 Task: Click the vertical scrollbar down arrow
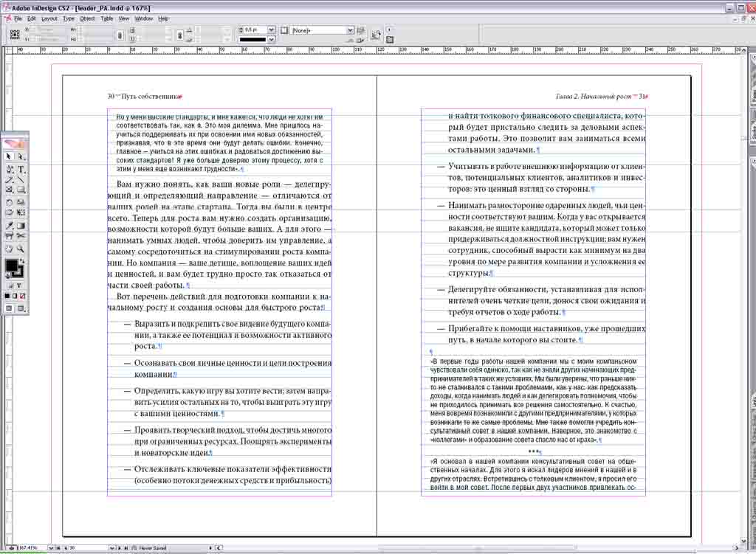click(744, 541)
